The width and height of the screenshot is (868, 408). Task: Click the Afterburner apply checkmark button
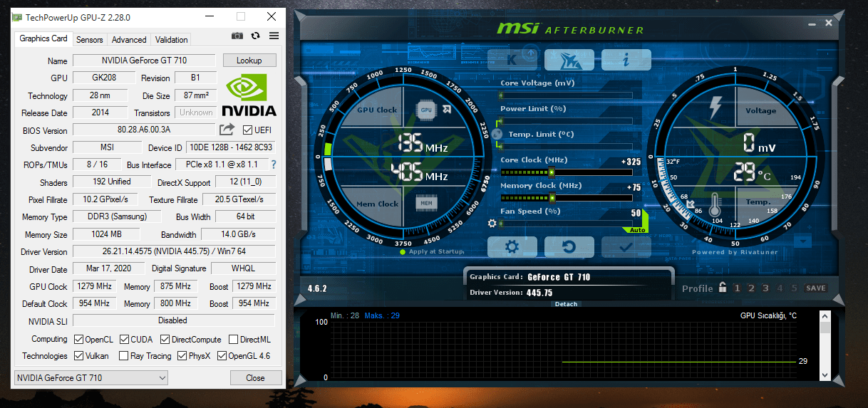[x=626, y=247]
